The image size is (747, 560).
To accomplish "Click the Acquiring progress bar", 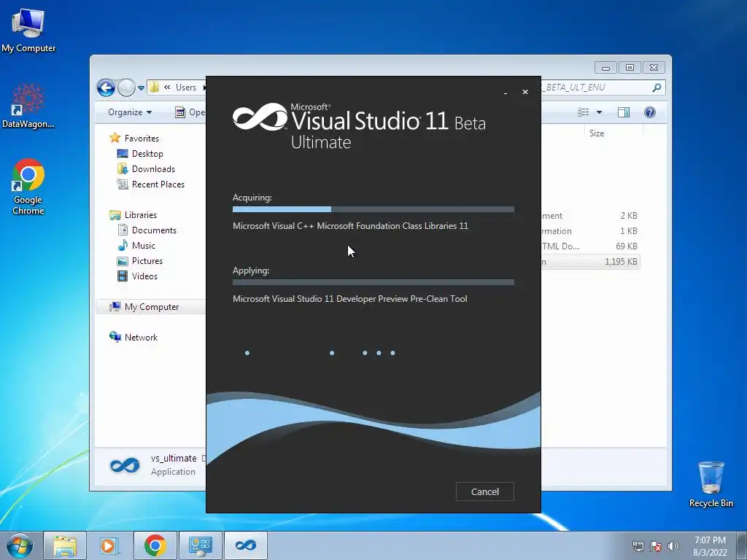I will (373, 209).
